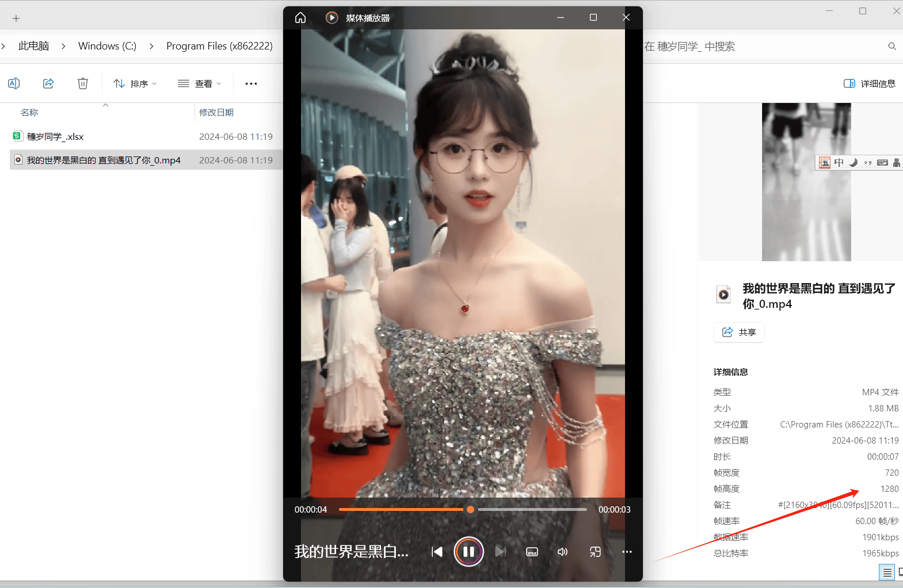This screenshot has height=588, width=903.
Task: Pause the playing video
Action: [x=468, y=552]
